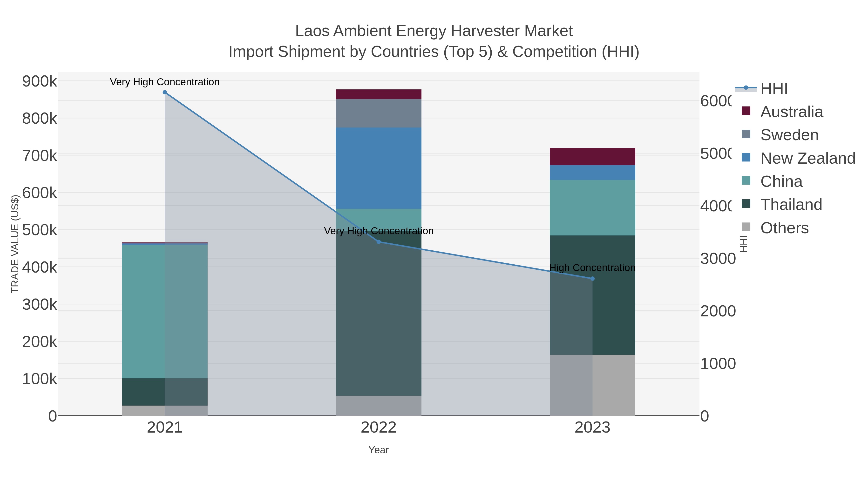Viewport: 868px width, 488px height.
Task: Click the 2023 New Zealand bar segment
Action: click(592, 173)
